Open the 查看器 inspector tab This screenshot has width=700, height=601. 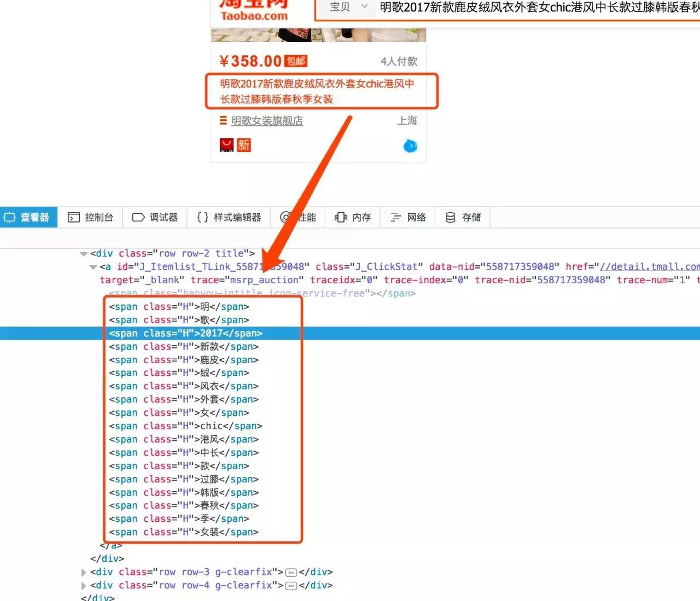tap(27, 217)
